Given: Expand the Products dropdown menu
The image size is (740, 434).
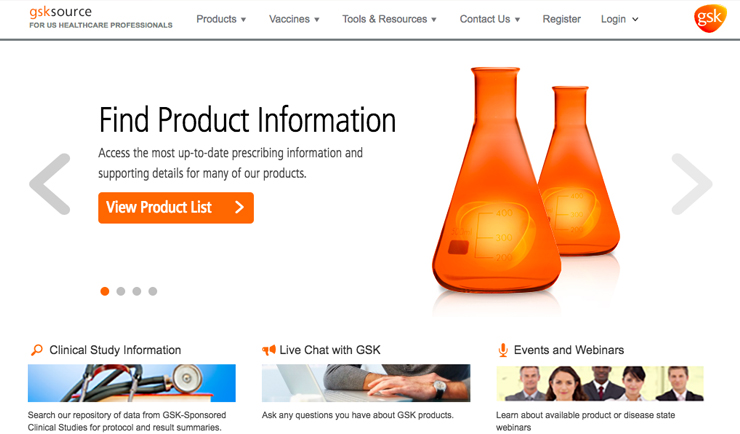Looking at the screenshot, I should [221, 19].
